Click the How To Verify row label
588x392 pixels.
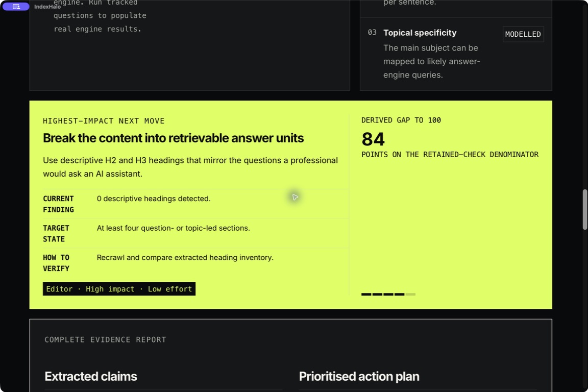tap(56, 263)
